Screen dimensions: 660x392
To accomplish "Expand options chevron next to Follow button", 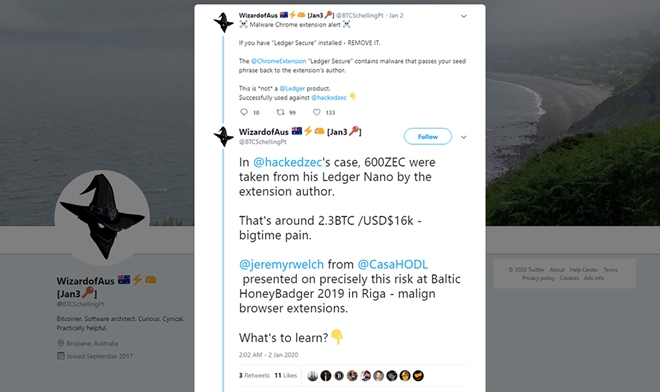I will point(463,137).
